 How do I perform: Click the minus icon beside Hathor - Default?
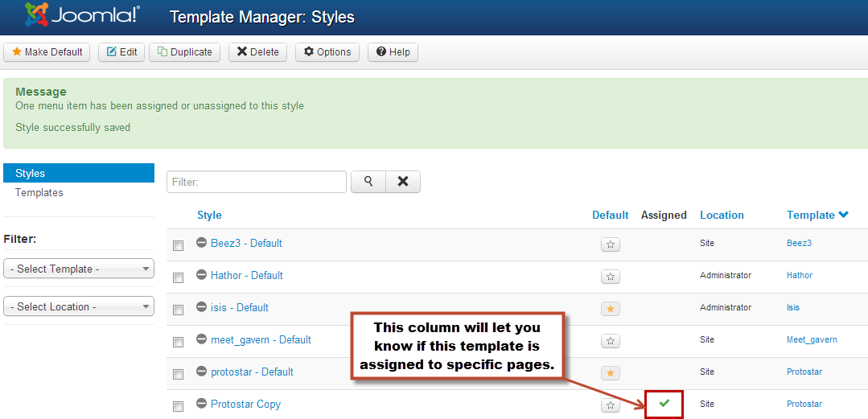pyautogui.click(x=202, y=274)
